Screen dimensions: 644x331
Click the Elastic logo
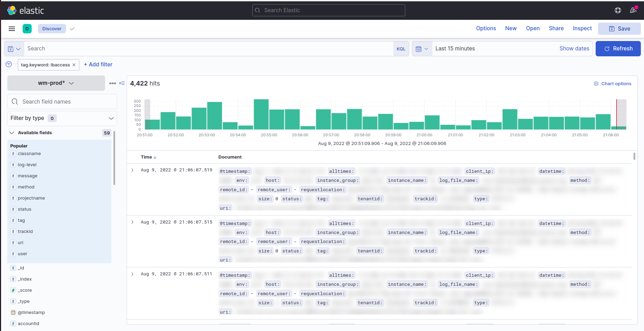click(26, 10)
